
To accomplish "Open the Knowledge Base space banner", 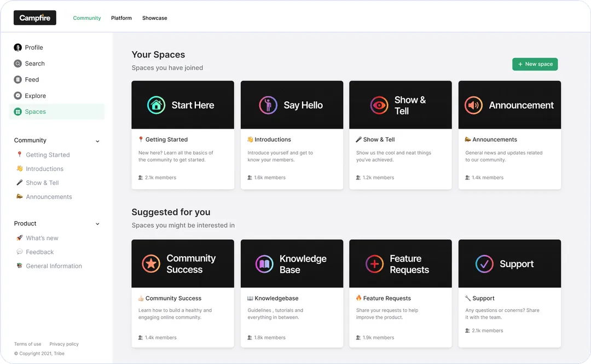I will (292, 264).
